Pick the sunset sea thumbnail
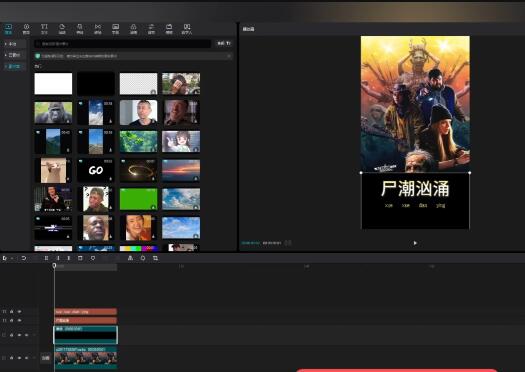This screenshot has height=372, width=525. (181, 170)
